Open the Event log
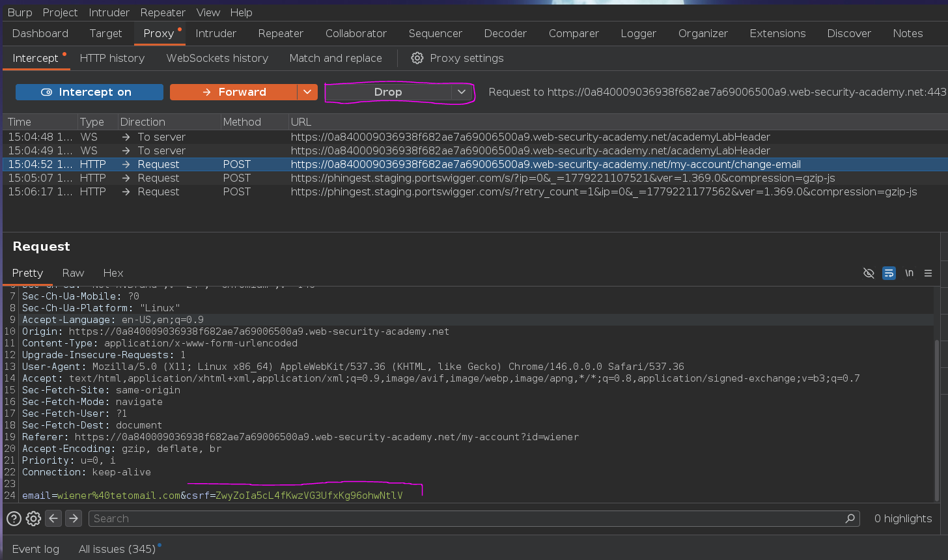Image resolution: width=948 pixels, height=560 pixels. (36, 549)
